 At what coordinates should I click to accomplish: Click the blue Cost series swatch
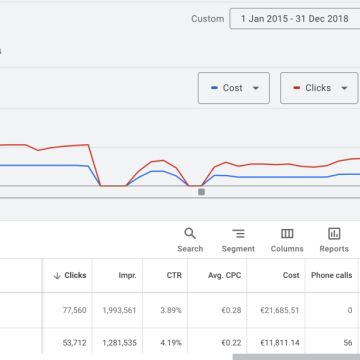pyautogui.click(x=214, y=88)
